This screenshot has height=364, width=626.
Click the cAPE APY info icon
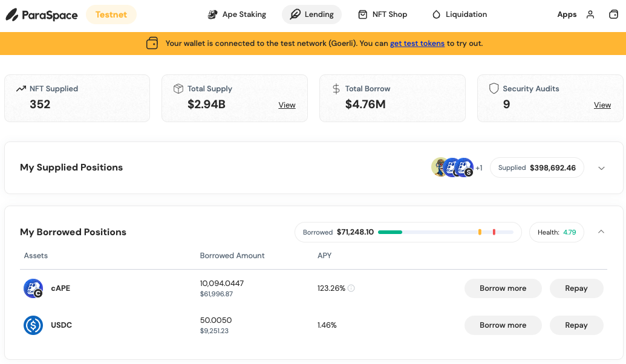pyautogui.click(x=351, y=288)
